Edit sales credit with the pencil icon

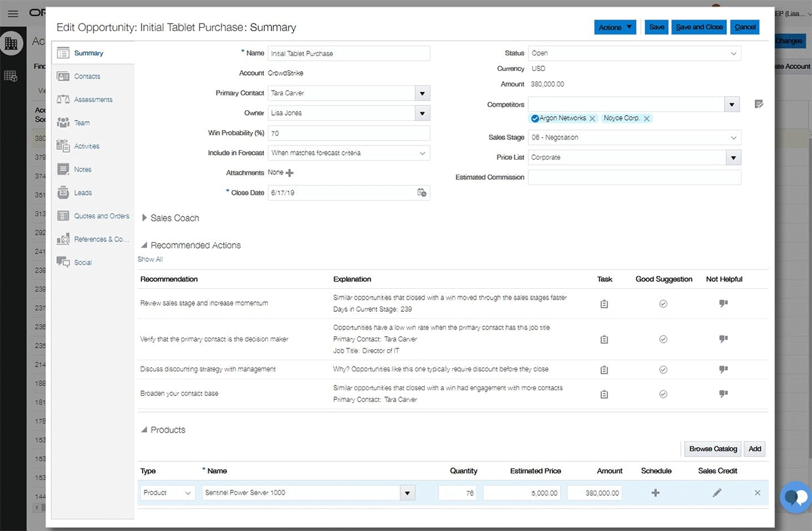(717, 493)
